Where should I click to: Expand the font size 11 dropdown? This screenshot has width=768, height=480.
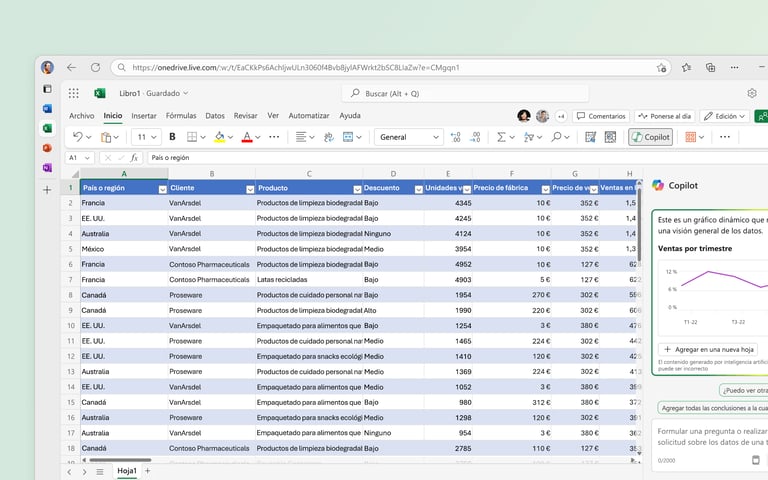pos(154,137)
